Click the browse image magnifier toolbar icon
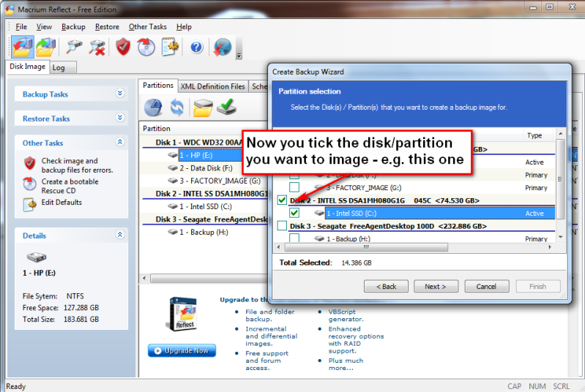The width and height of the screenshot is (585, 392). [x=74, y=48]
